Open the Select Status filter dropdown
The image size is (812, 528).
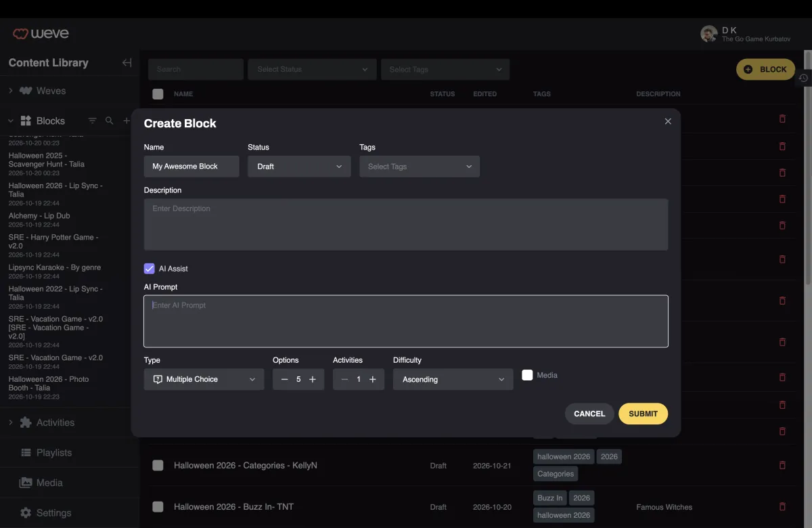coord(312,69)
